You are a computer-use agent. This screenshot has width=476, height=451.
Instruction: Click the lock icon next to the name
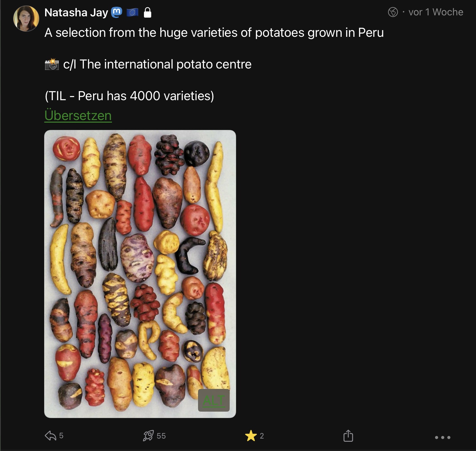(147, 12)
